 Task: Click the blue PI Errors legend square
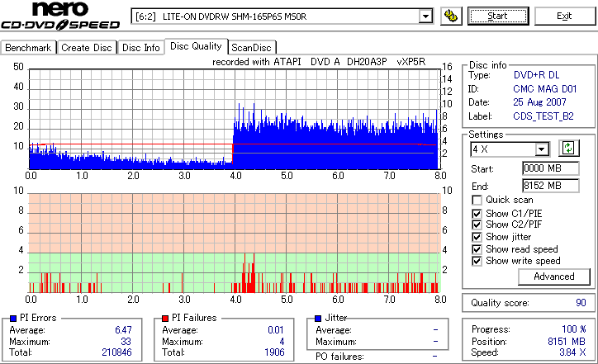pos(13,319)
